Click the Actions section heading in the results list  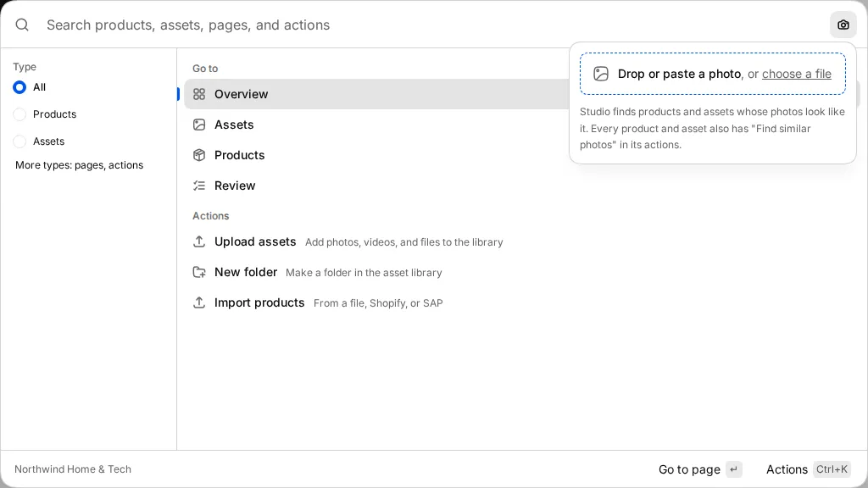point(211,216)
